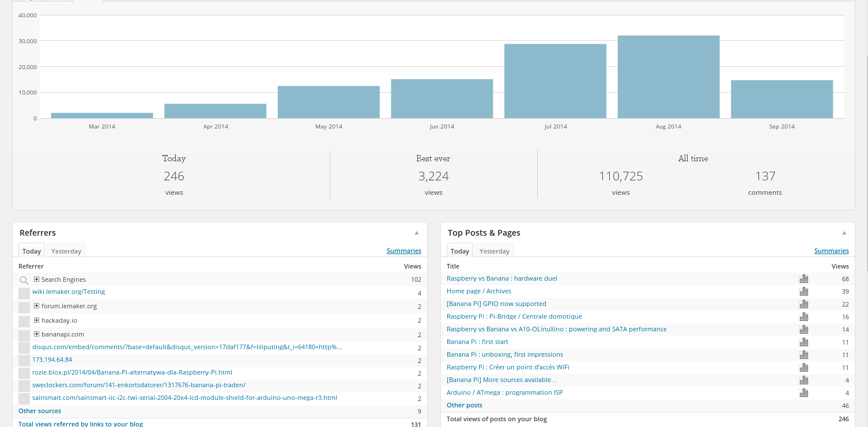
Task: Collapse the Top Posts & Pages panel
Action: pyautogui.click(x=844, y=233)
